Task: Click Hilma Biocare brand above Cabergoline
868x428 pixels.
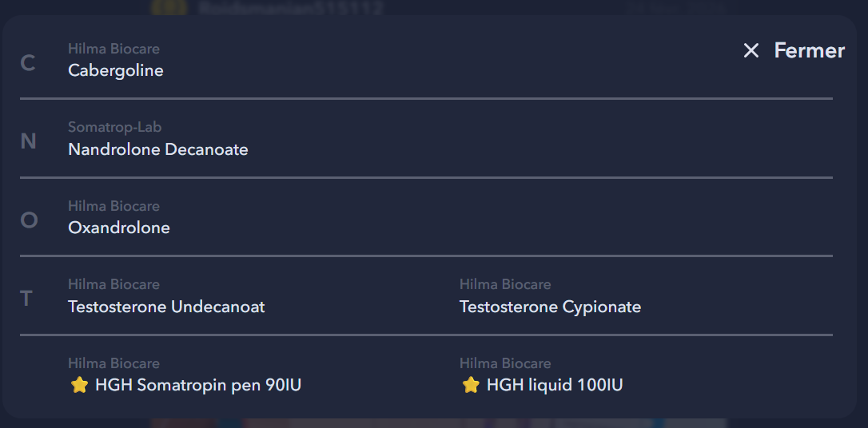Action: (x=113, y=50)
